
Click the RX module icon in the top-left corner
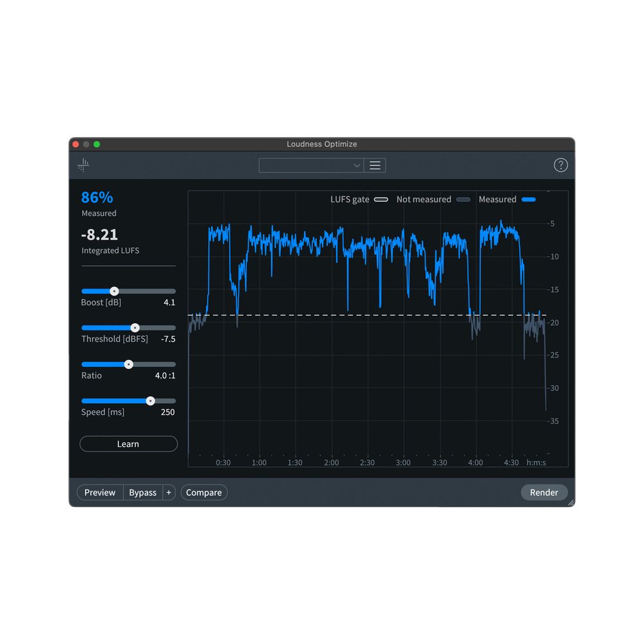pyautogui.click(x=82, y=165)
